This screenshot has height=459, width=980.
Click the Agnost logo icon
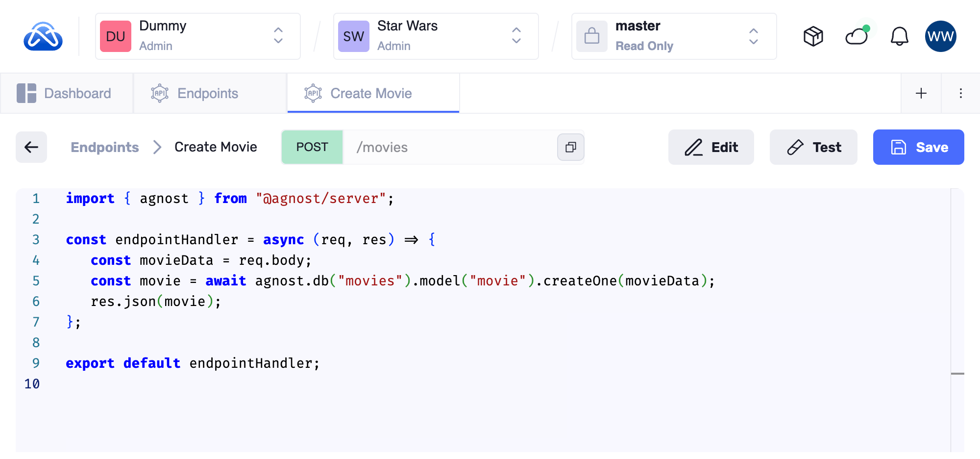point(43,36)
